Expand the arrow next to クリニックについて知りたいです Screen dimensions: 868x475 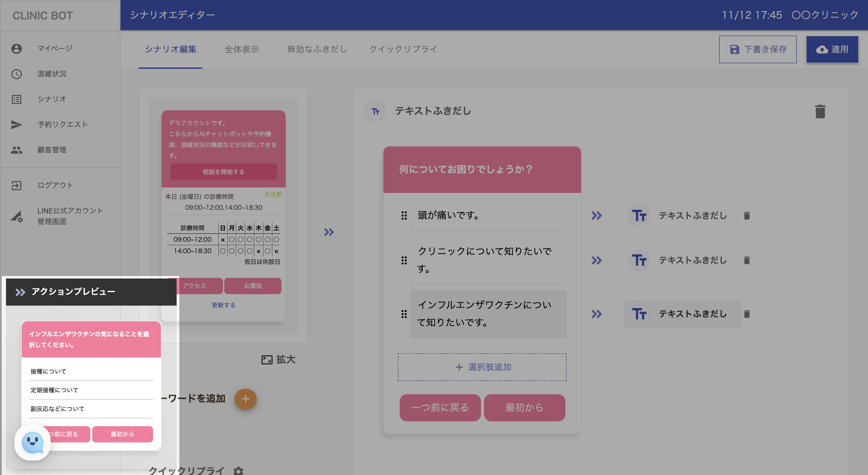coord(596,260)
